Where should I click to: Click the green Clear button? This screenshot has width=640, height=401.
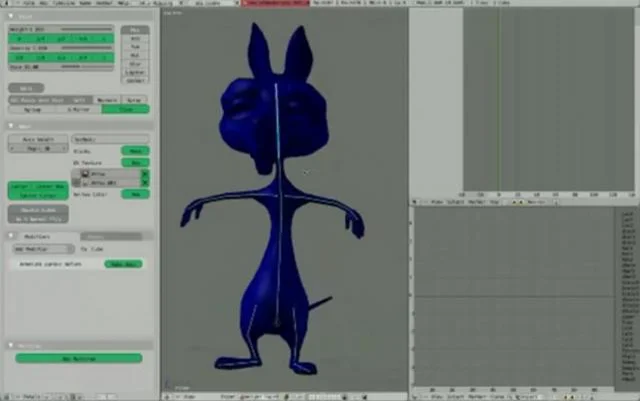[126, 109]
